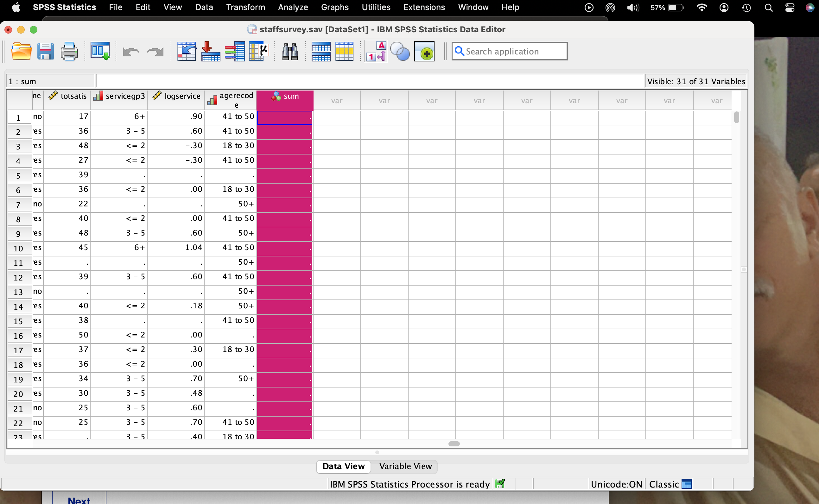
Task: Click the Go to variable icon
Action: coord(210,52)
